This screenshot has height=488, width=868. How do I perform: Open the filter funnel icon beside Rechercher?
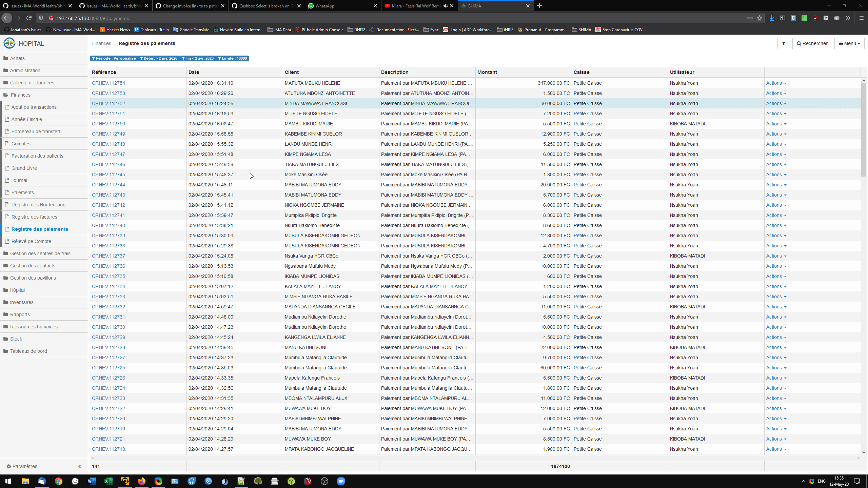(x=784, y=43)
